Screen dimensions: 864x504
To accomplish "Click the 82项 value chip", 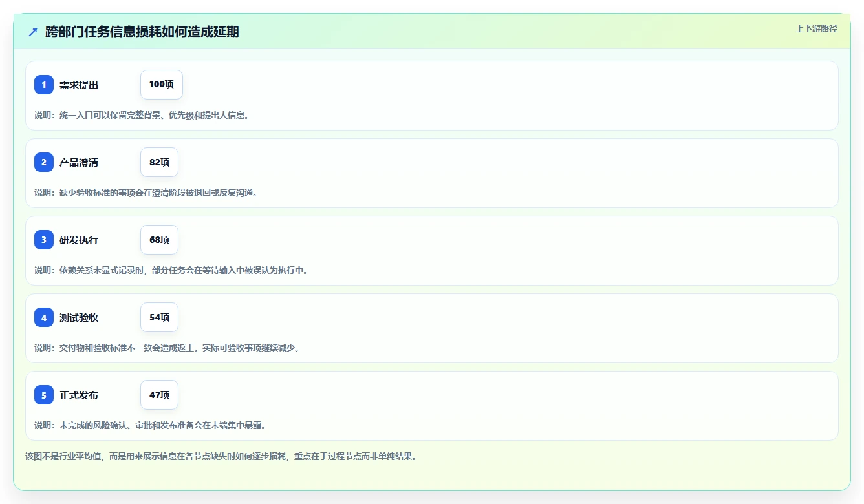I will coord(159,162).
